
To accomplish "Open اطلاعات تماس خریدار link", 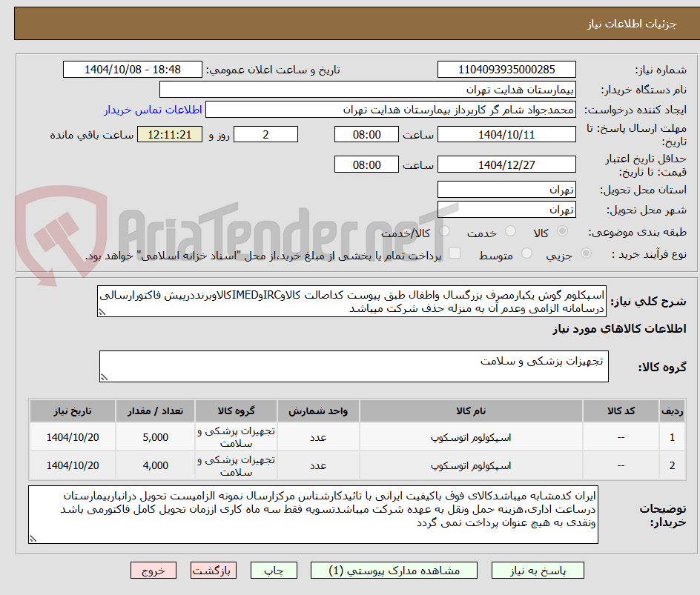I will point(153,110).
